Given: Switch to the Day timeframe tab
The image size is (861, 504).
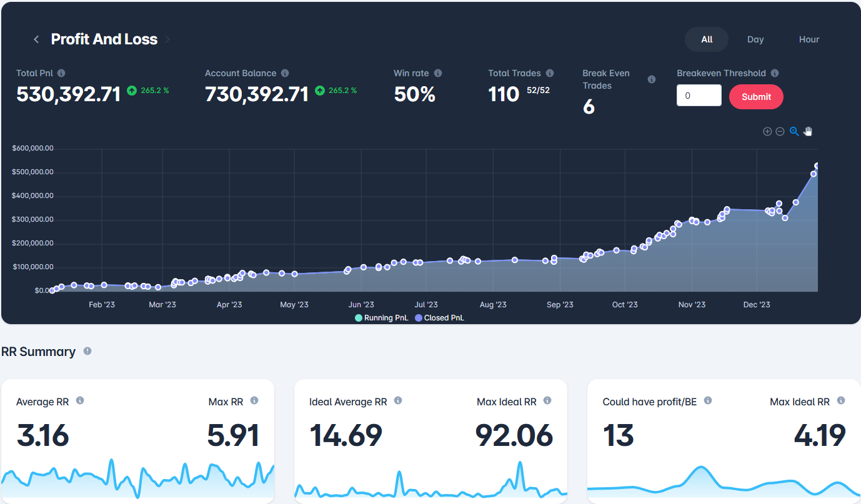Looking at the screenshot, I should click(755, 39).
